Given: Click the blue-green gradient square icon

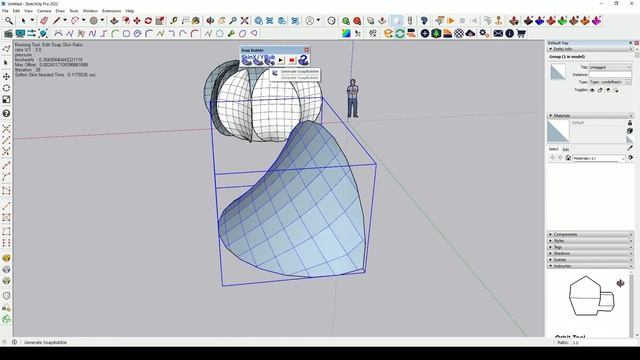Looking at the screenshot, I should pos(346,33).
